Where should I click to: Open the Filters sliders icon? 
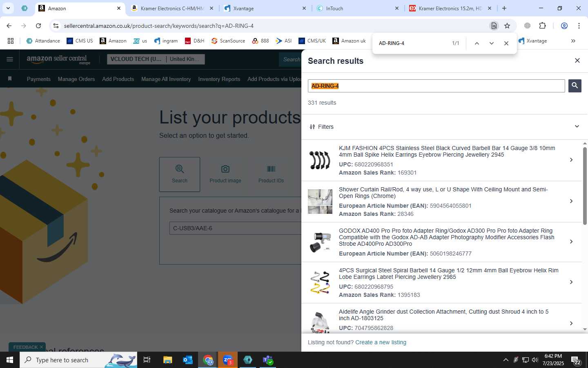[312, 127]
